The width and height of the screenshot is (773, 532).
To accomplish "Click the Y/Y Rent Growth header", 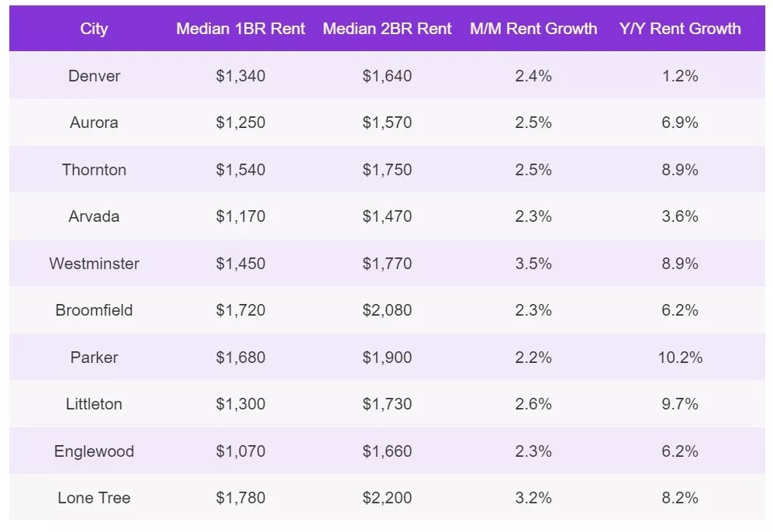I will 680,29.
